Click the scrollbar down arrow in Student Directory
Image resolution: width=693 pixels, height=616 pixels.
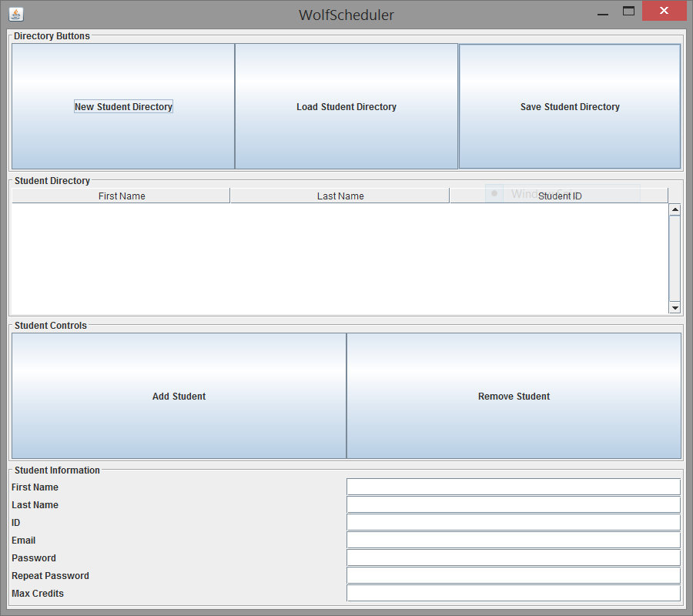(675, 307)
